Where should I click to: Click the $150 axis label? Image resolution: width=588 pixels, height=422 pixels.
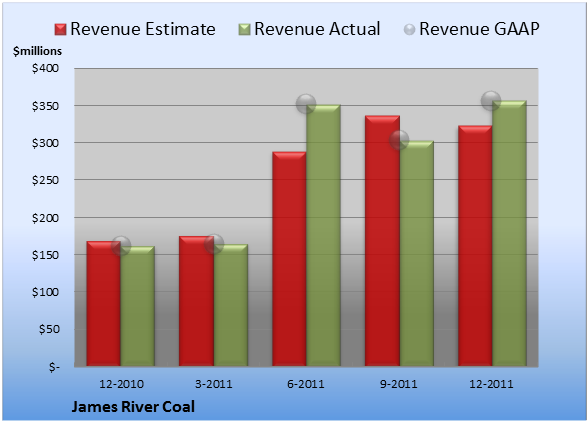[x=45, y=255]
